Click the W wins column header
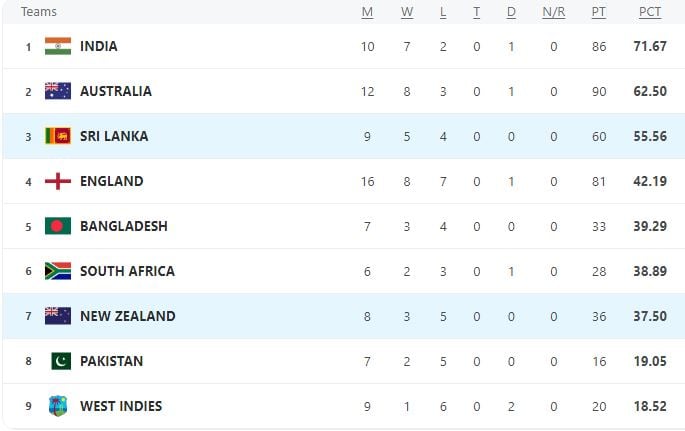The width and height of the screenshot is (685, 431). [x=407, y=12]
